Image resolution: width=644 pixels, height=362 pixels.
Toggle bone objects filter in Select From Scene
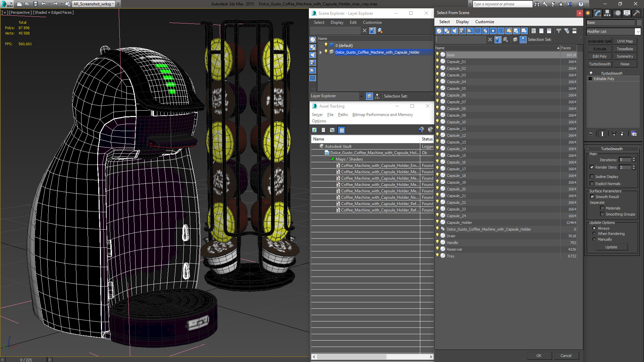coord(501,31)
